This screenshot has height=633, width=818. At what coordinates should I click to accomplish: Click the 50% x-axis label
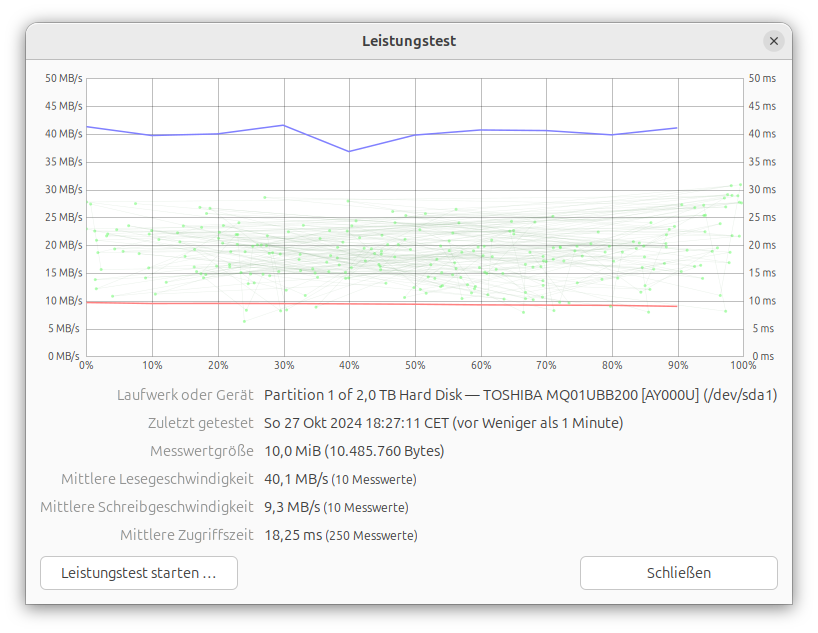pyautogui.click(x=415, y=366)
